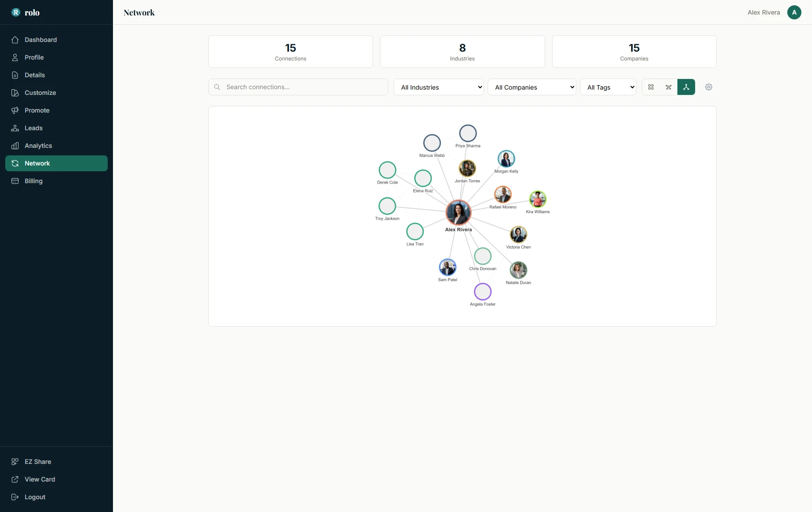Click the EZ Share QR icon
This screenshot has width=812, height=512.
pyautogui.click(x=15, y=462)
